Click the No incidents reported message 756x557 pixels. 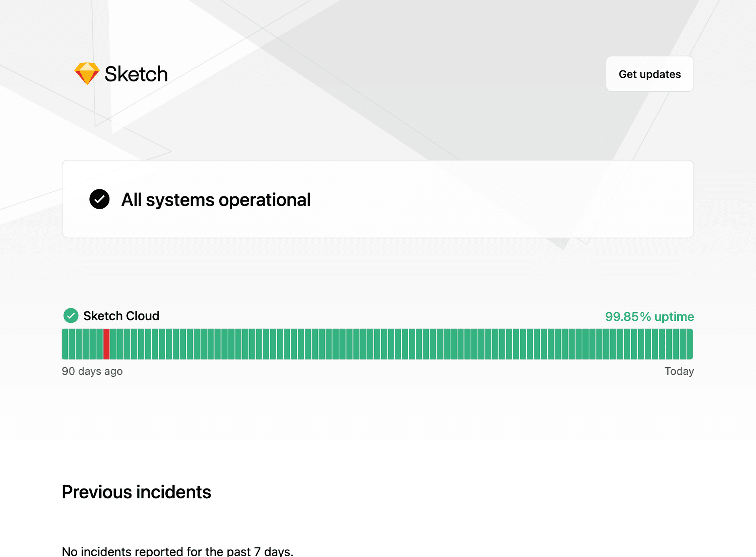click(x=178, y=551)
